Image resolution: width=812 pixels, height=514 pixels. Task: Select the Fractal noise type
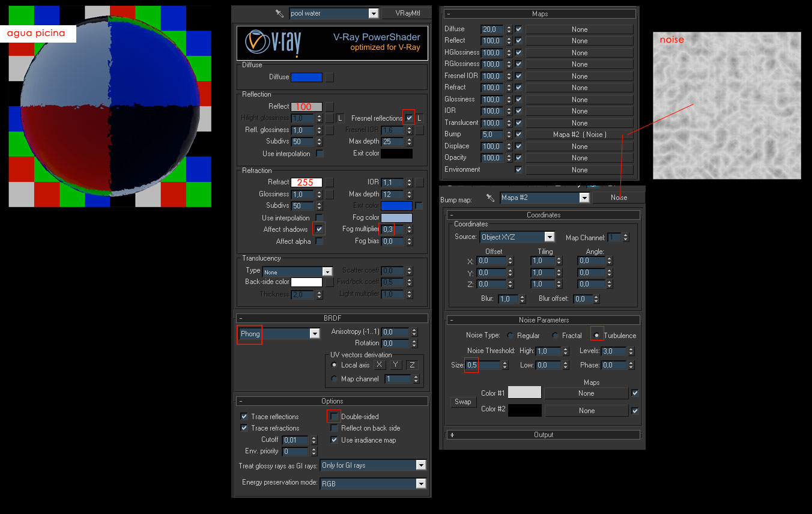tap(556, 336)
